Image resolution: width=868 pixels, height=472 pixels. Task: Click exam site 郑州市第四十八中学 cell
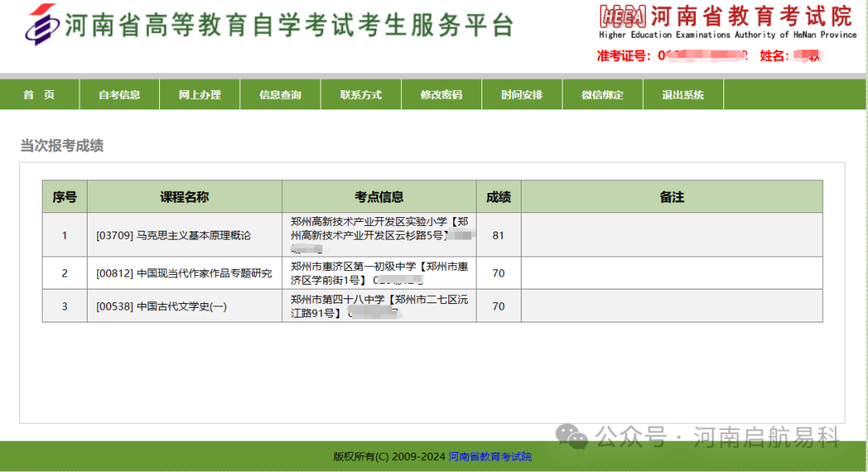pos(379,306)
